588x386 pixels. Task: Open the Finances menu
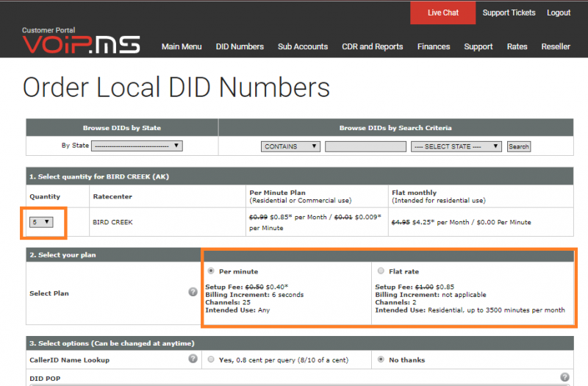[434, 46]
